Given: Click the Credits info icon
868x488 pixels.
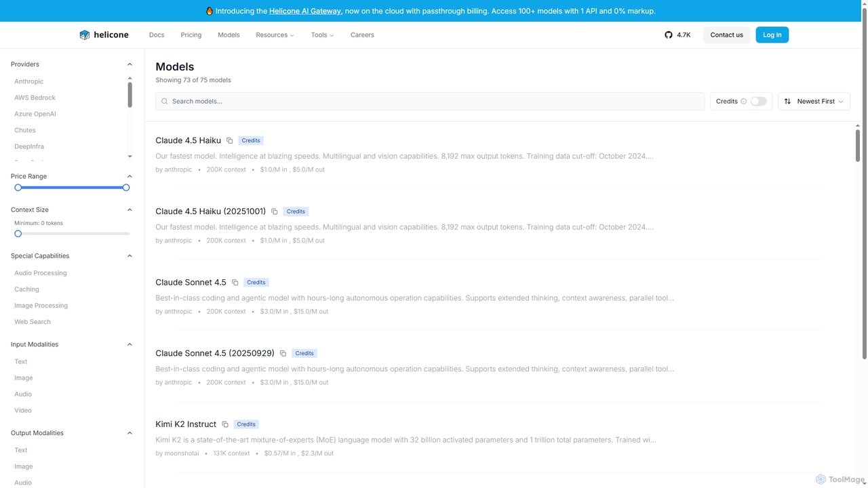Looking at the screenshot, I should [x=744, y=101].
